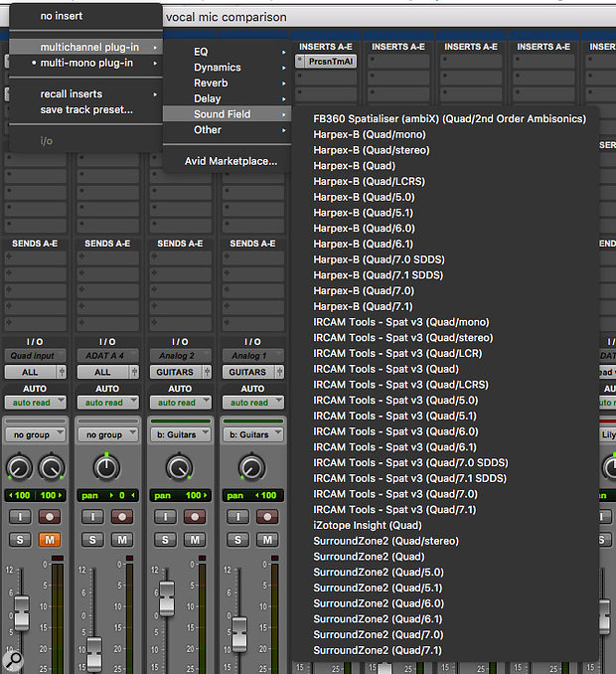The image size is (616, 674).
Task: Solo the ADAT A 4 track
Action: click(92, 540)
